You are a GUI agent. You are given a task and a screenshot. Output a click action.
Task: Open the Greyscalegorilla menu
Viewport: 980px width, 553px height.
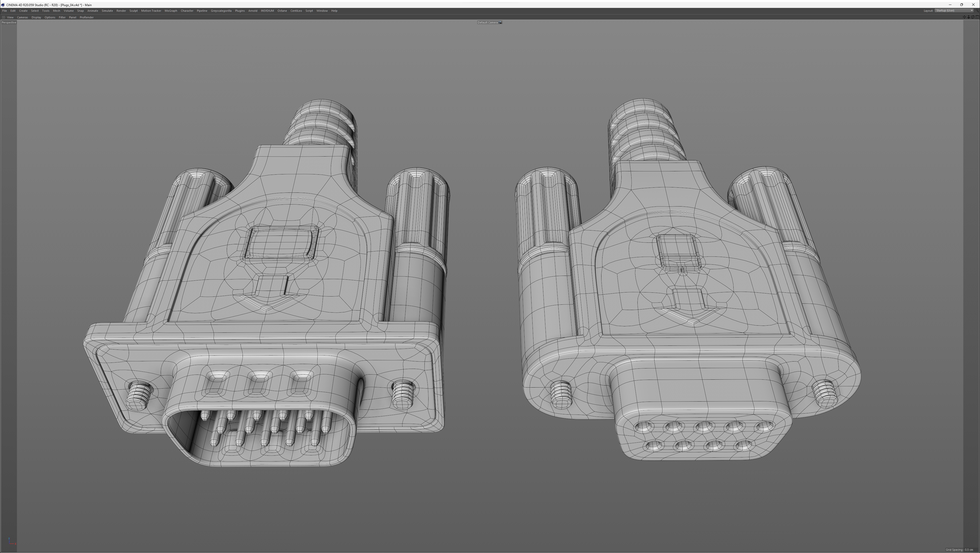(221, 11)
